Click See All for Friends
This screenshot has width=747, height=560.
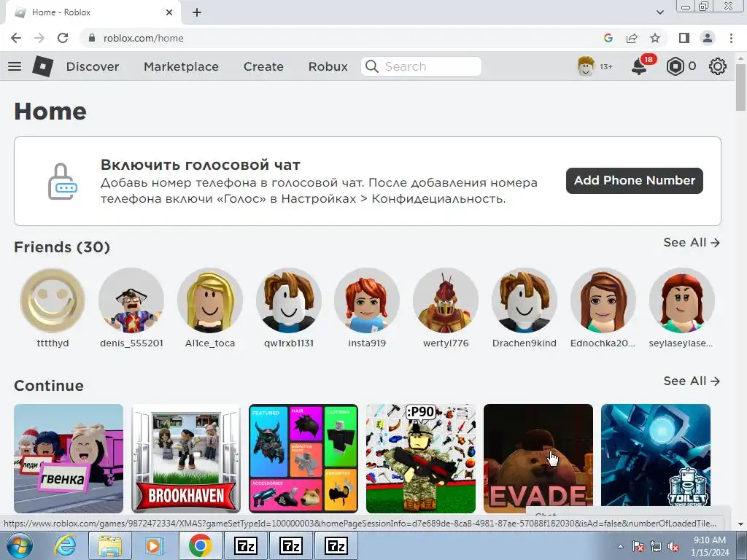(692, 242)
